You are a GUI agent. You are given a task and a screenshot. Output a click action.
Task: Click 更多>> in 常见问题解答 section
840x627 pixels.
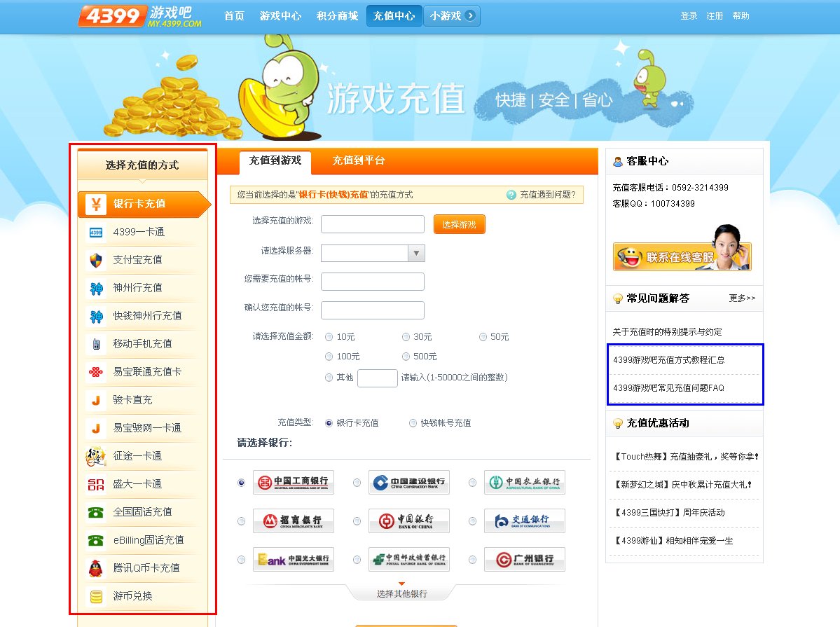[x=743, y=298]
